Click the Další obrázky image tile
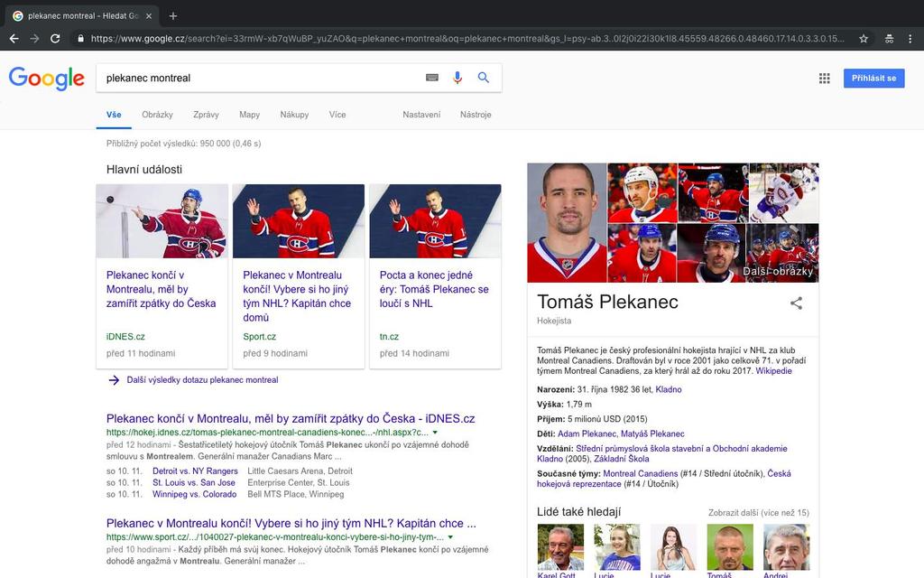 [782, 253]
